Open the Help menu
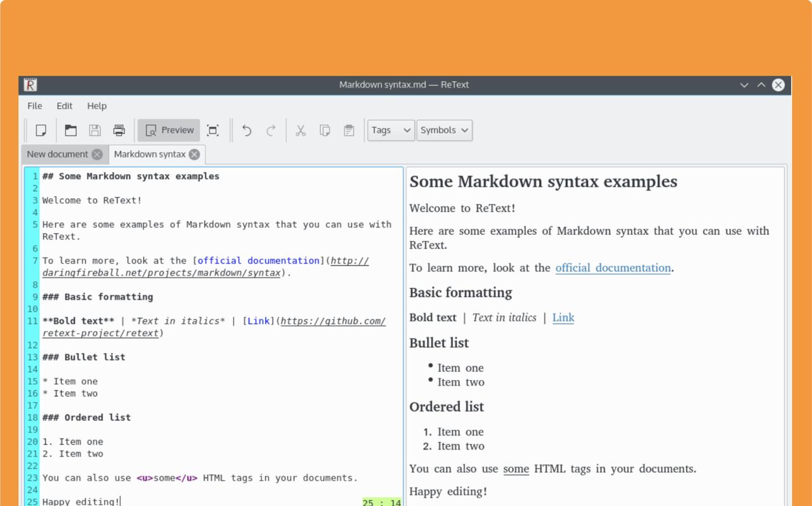Image resolution: width=812 pixels, height=506 pixels. (x=96, y=106)
